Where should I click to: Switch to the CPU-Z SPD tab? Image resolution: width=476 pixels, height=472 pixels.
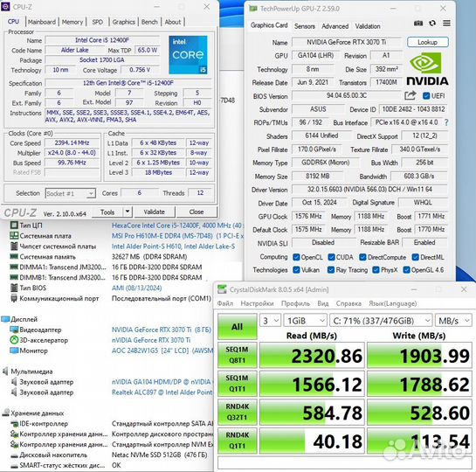(97, 22)
